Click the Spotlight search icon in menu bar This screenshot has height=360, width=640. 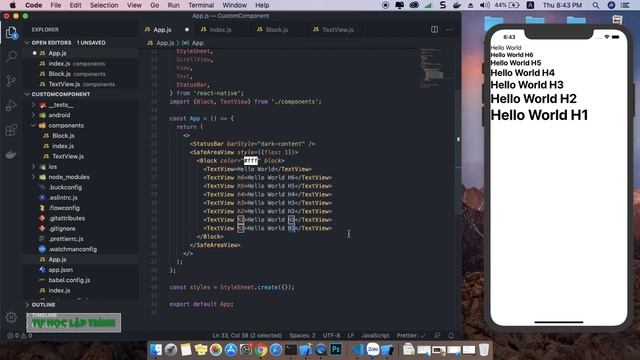596,5
